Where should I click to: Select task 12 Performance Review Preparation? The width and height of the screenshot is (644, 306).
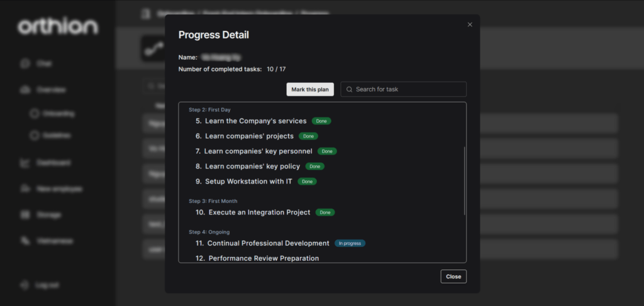pyautogui.click(x=264, y=258)
